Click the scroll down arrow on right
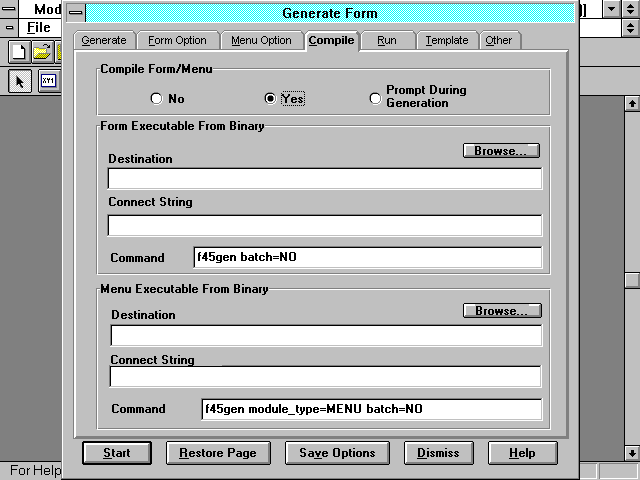 631,452
